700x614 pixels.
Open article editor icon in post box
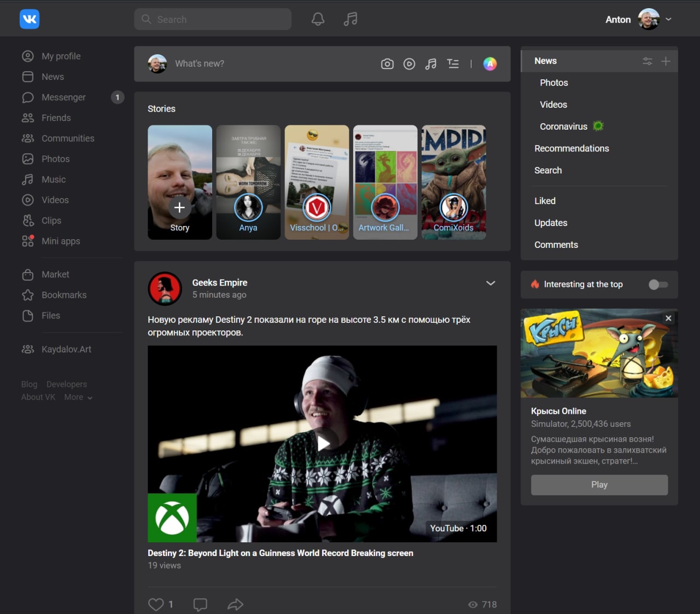453,64
